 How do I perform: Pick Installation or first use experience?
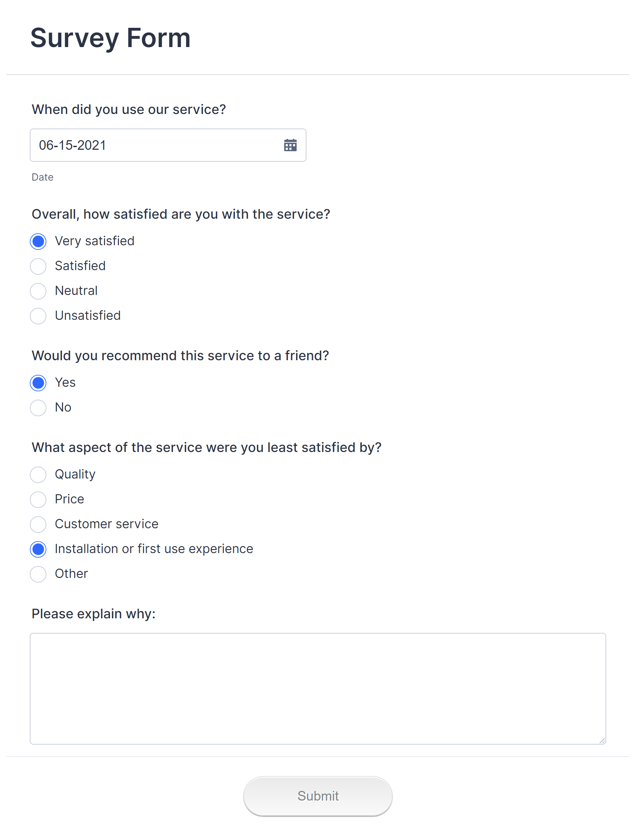pos(38,549)
